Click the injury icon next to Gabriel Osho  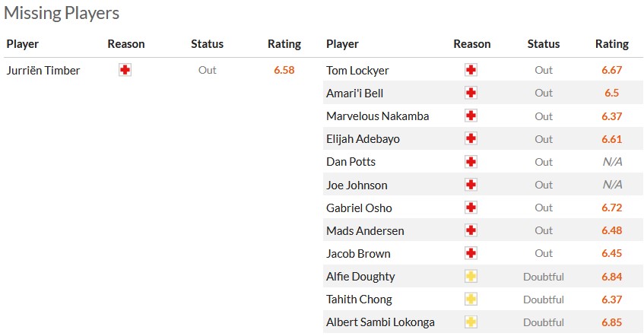[471, 208]
